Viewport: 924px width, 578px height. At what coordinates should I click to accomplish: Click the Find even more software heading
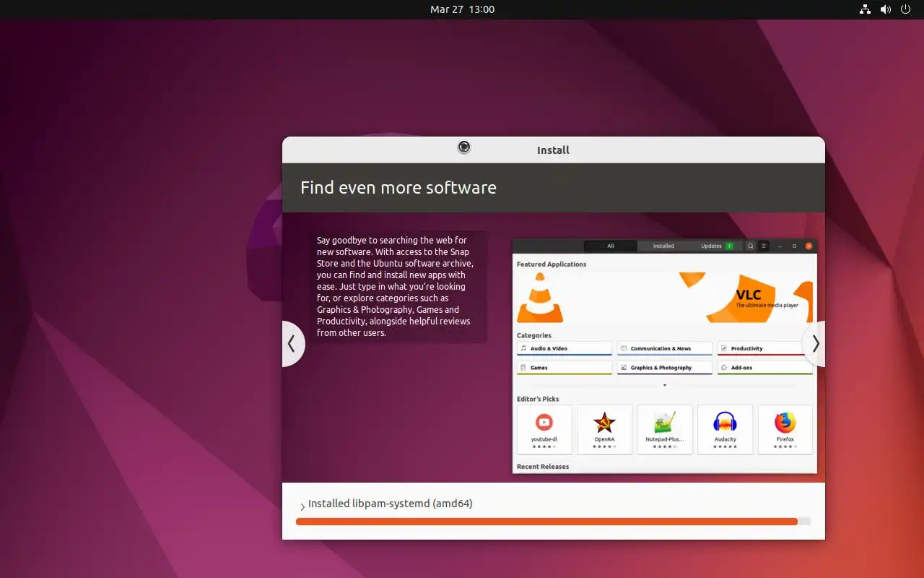pyautogui.click(x=398, y=188)
